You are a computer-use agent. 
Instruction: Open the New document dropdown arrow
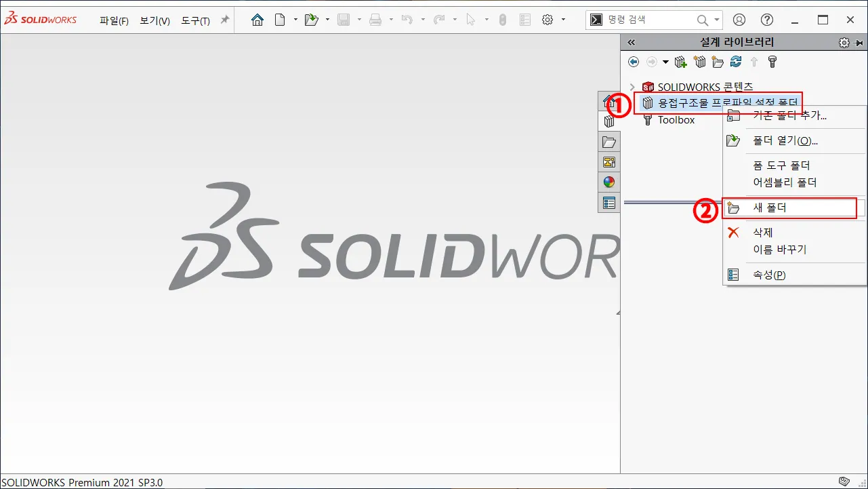(x=295, y=20)
